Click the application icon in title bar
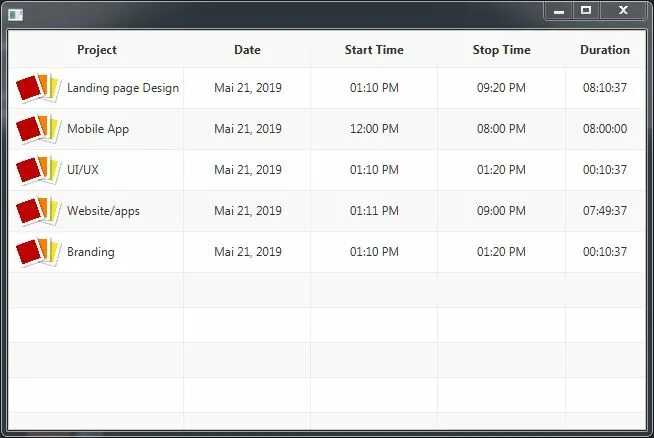The image size is (654, 438). pos(15,13)
